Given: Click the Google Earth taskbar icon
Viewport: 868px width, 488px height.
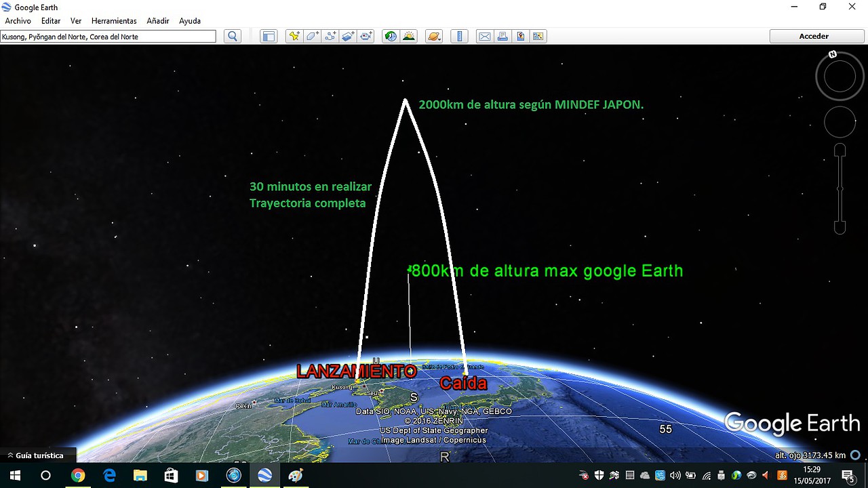Looking at the screenshot, I should click(264, 476).
